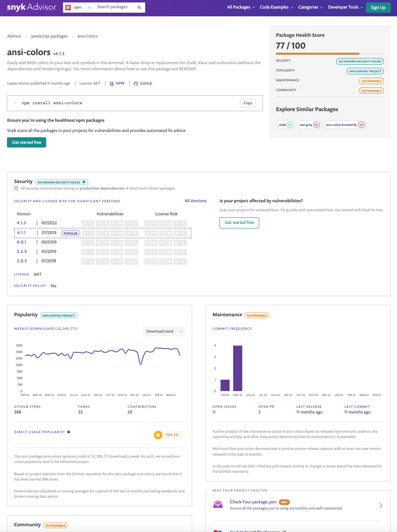The width and height of the screenshot is (397, 532).
Task: Click All Versions link
Action: point(195,201)
